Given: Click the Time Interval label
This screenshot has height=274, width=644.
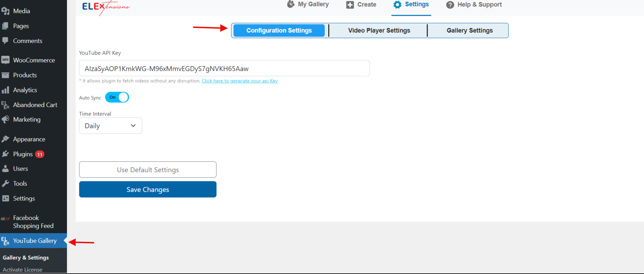Looking at the screenshot, I should (95, 114).
